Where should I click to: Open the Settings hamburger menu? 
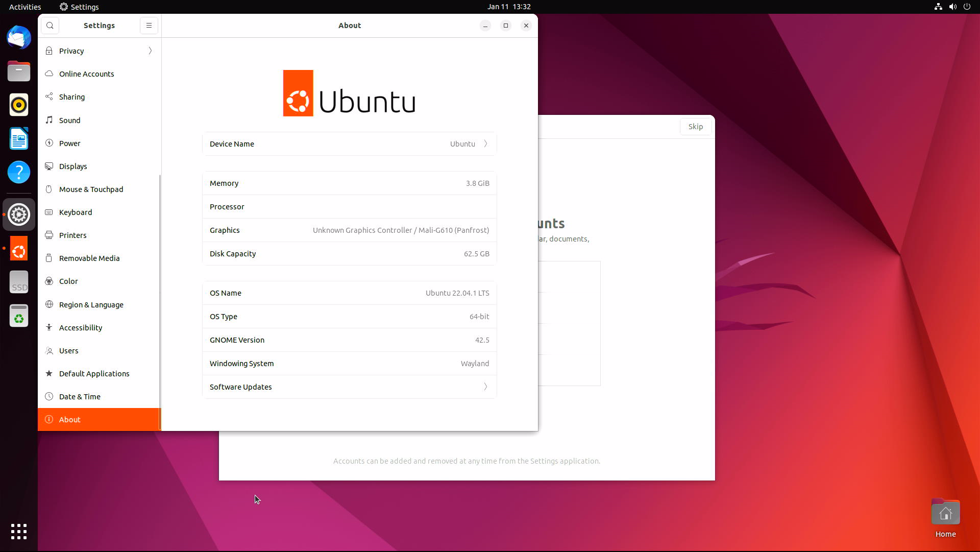(149, 26)
